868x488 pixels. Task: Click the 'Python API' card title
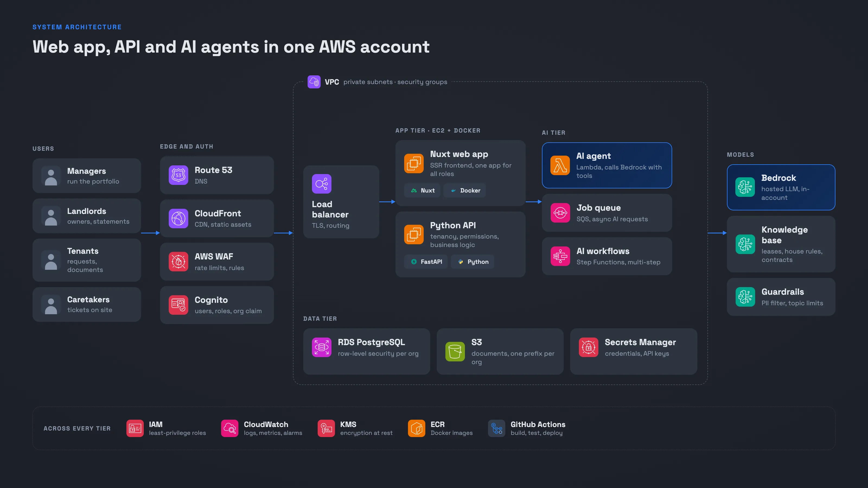point(453,225)
